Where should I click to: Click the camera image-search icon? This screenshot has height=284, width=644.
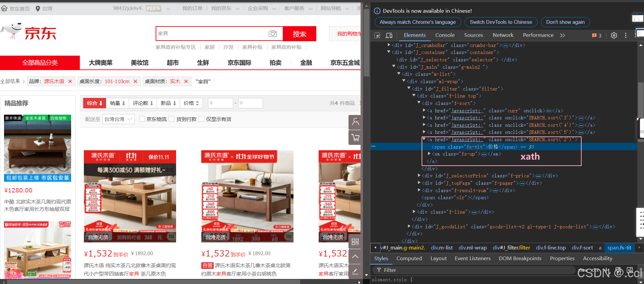273,34
